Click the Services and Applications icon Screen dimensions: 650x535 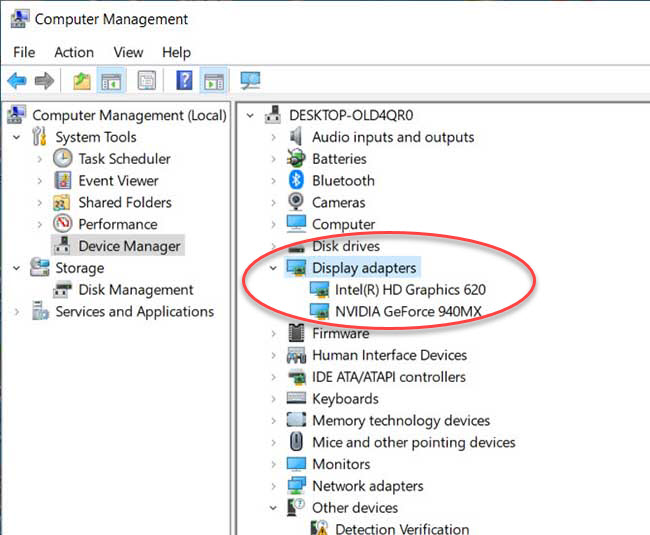[40, 311]
